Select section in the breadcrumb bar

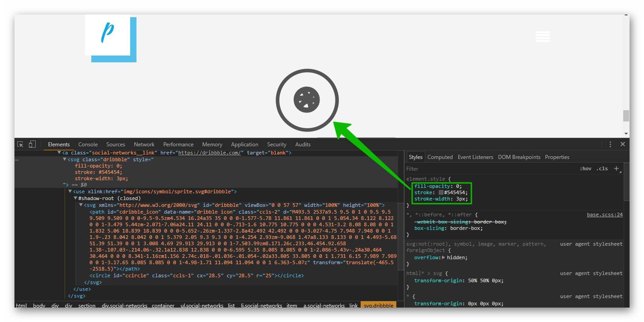[87, 306]
